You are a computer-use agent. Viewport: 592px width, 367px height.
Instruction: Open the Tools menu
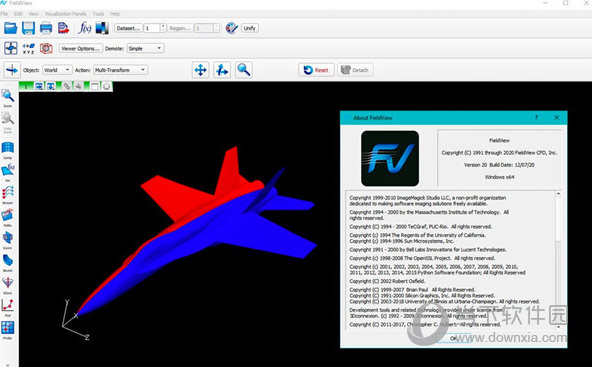(98, 14)
